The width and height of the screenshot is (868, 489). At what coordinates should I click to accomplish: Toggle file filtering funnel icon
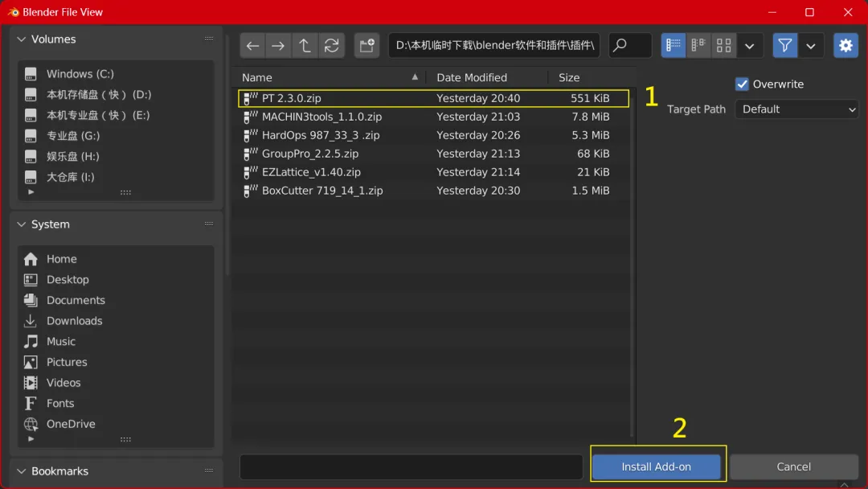coord(785,45)
